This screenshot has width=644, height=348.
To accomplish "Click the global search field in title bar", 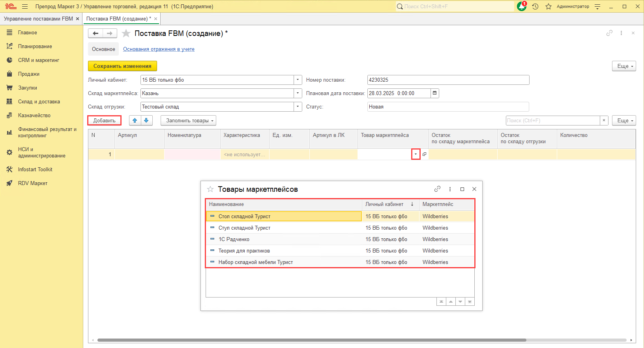I will coord(455,6).
